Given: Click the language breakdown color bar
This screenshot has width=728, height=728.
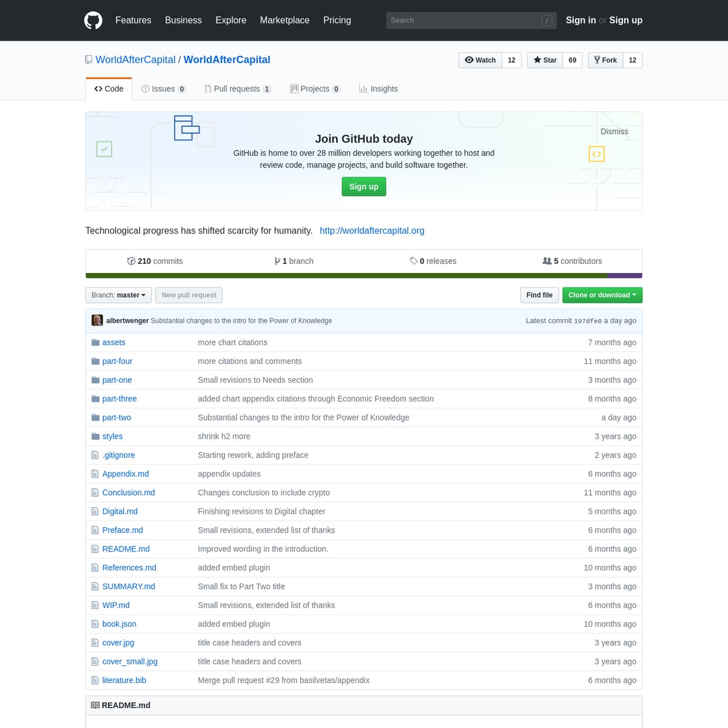Looking at the screenshot, I should point(364,275).
